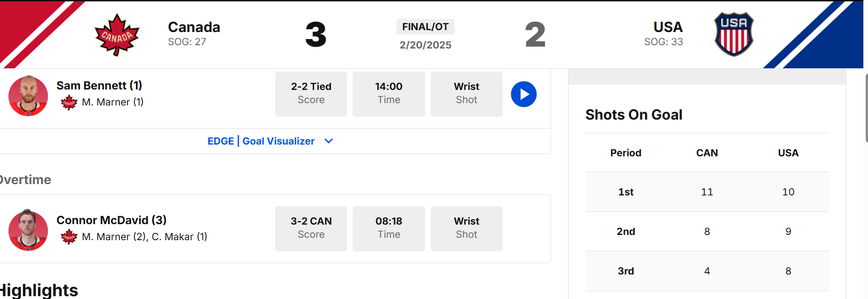Click the 08:18 Time box
The image size is (868, 299).
[x=389, y=229]
